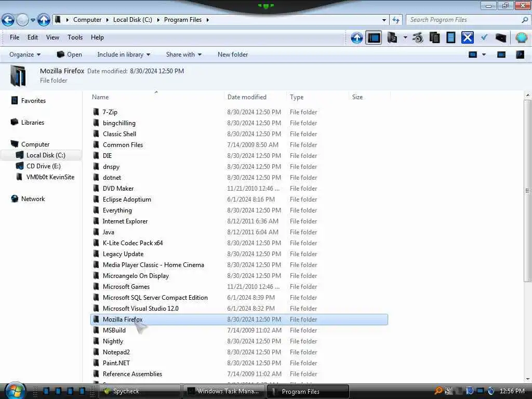Viewport: 532px width, 399px height.
Task: Click the zipped folder toolbar icon
Action: click(392, 37)
